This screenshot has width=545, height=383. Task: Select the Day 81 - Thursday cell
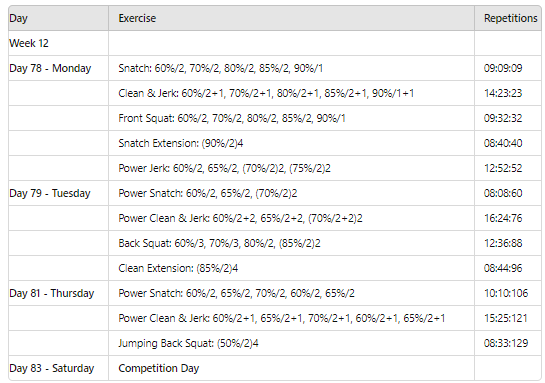[x=58, y=293]
